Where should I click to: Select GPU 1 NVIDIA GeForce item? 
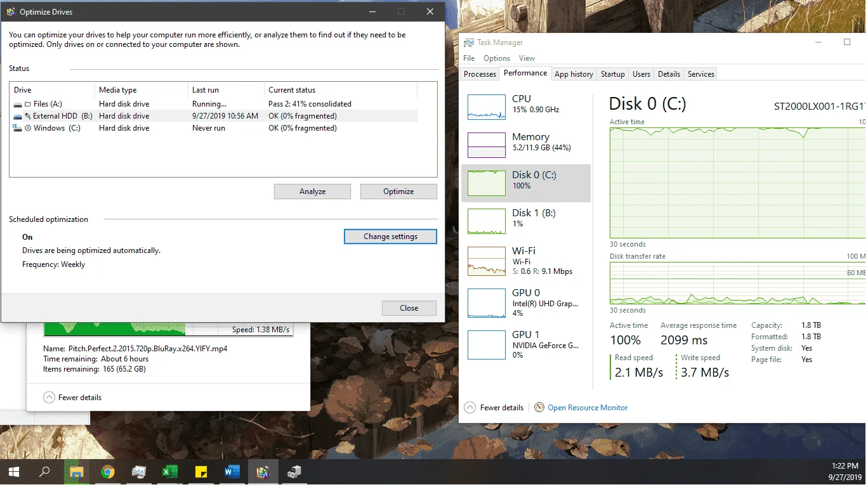526,344
